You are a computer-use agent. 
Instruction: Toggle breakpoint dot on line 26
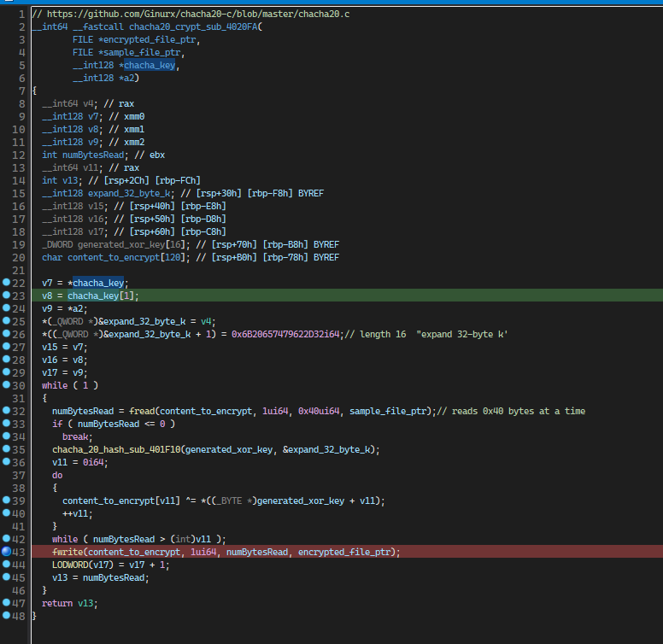(x=6, y=333)
